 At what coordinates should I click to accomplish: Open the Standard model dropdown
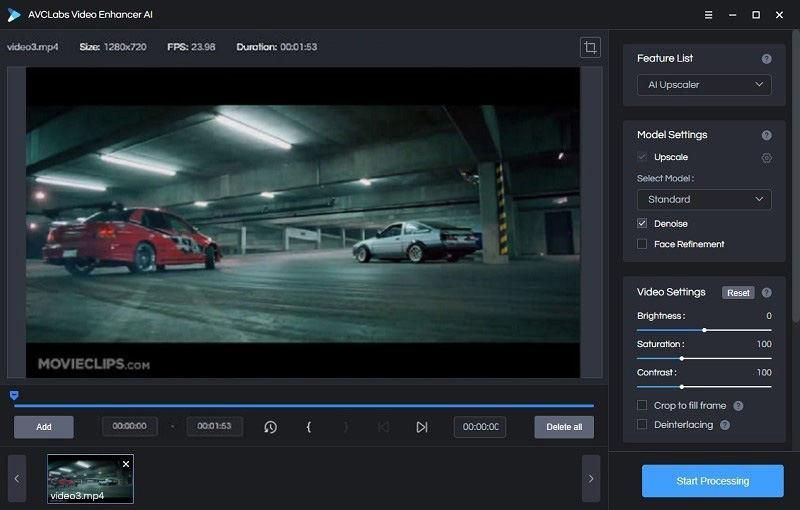pyautogui.click(x=704, y=199)
